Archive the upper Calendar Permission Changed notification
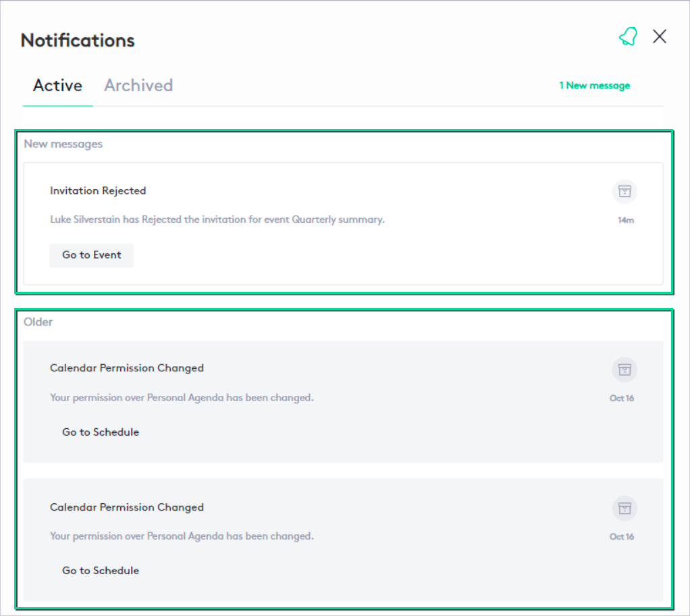 tap(625, 369)
